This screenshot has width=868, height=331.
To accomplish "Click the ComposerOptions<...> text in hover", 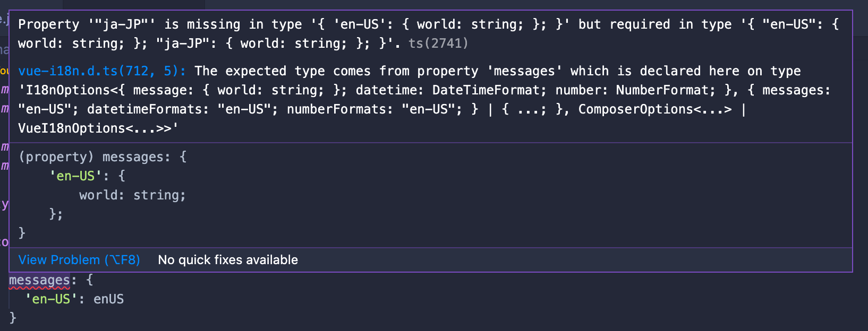I will [x=654, y=109].
